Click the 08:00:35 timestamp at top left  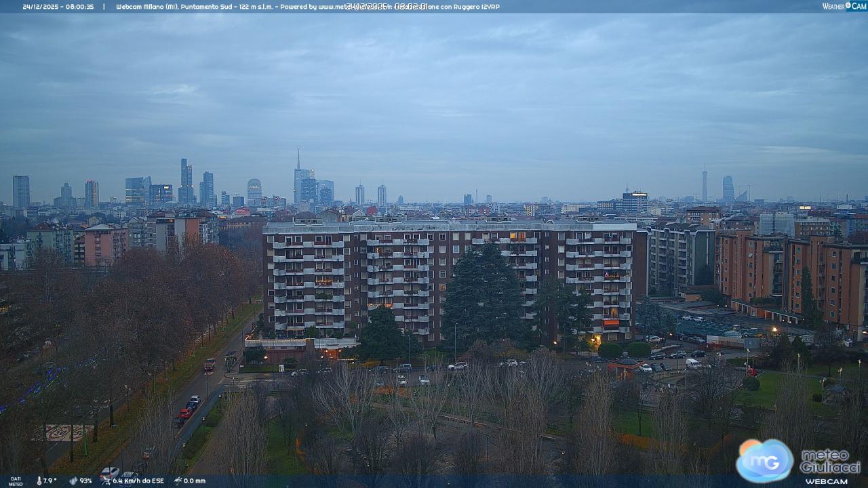point(80,7)
